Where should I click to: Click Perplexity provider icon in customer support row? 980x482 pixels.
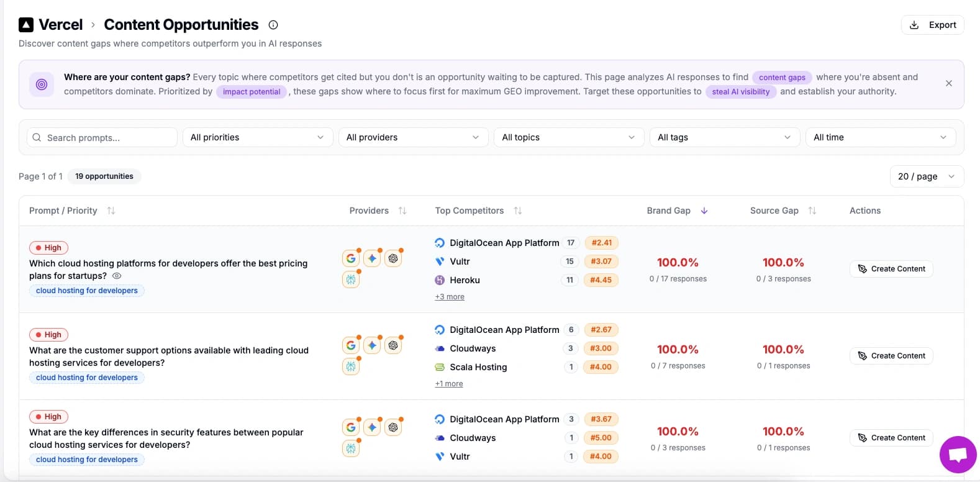click(x=351, y=366)
